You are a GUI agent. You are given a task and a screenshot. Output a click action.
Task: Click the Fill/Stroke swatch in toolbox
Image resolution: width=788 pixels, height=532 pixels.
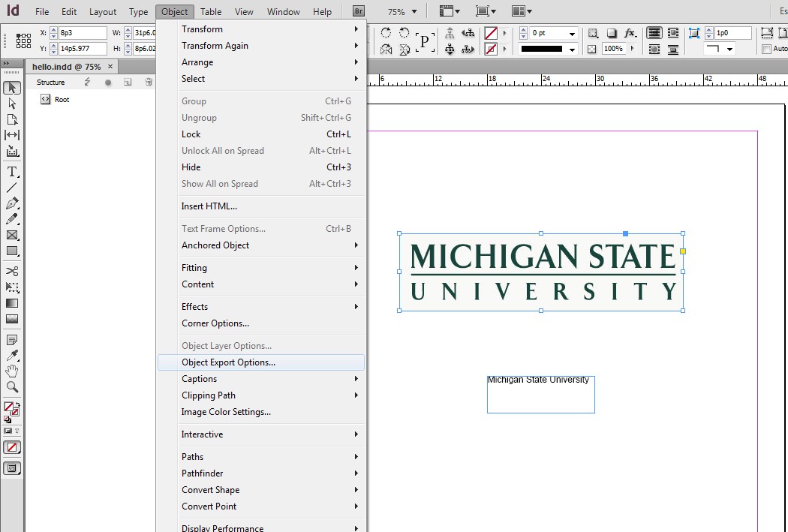[x=11, y=408]
